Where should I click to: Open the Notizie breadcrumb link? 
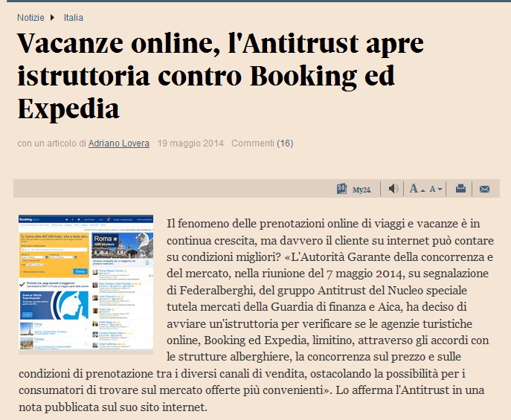click(30, 18)
